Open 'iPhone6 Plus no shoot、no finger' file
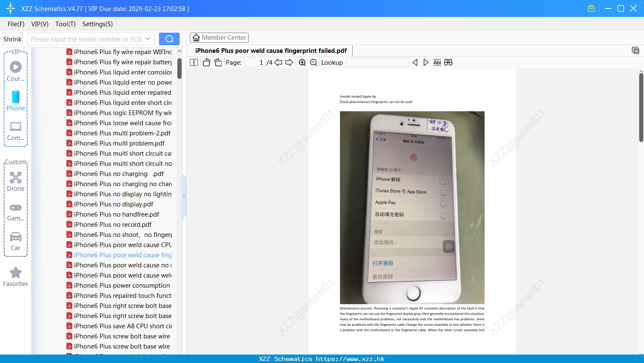 tap(119, 235)
